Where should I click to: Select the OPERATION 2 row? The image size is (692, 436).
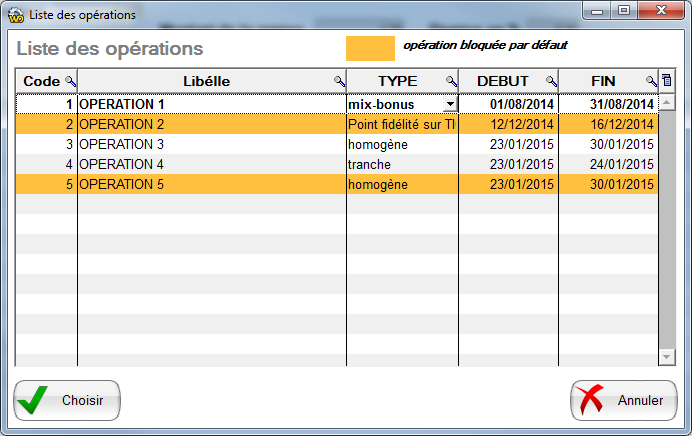point(210,124)
